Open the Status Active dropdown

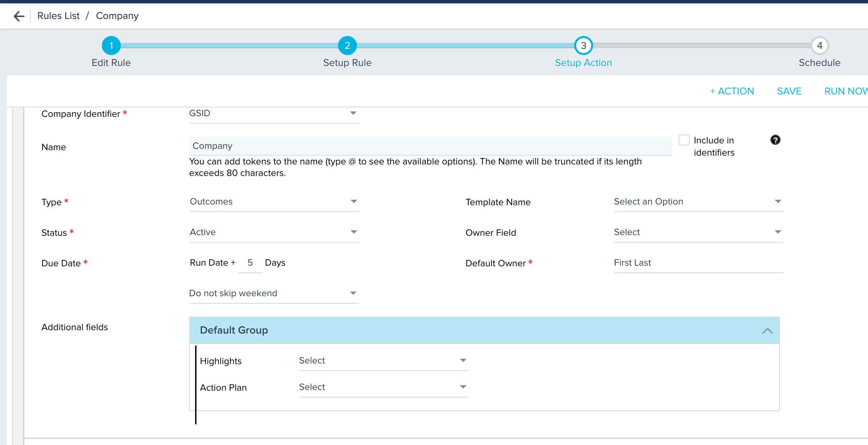click(x=274, y=232)
